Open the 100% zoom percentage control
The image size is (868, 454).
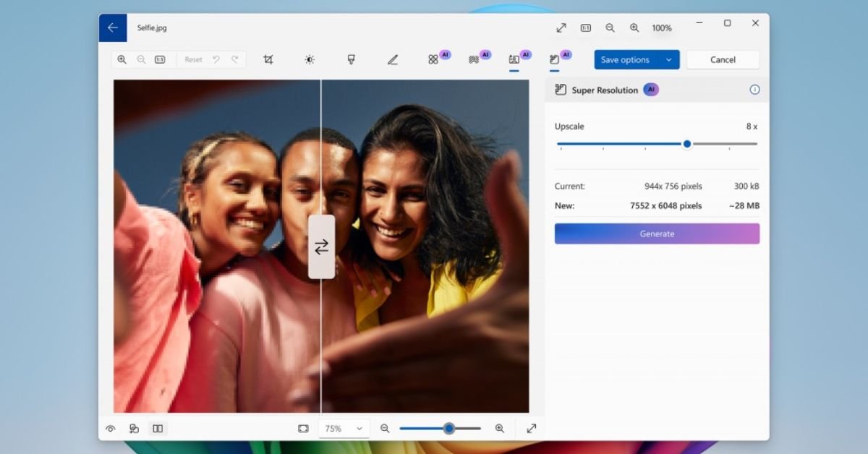coord(661,27)
